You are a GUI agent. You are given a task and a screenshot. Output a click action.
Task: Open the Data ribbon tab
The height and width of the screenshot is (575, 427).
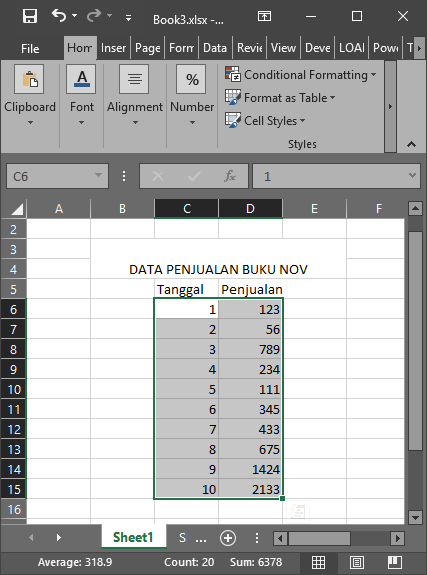click(x=215, y=48)
